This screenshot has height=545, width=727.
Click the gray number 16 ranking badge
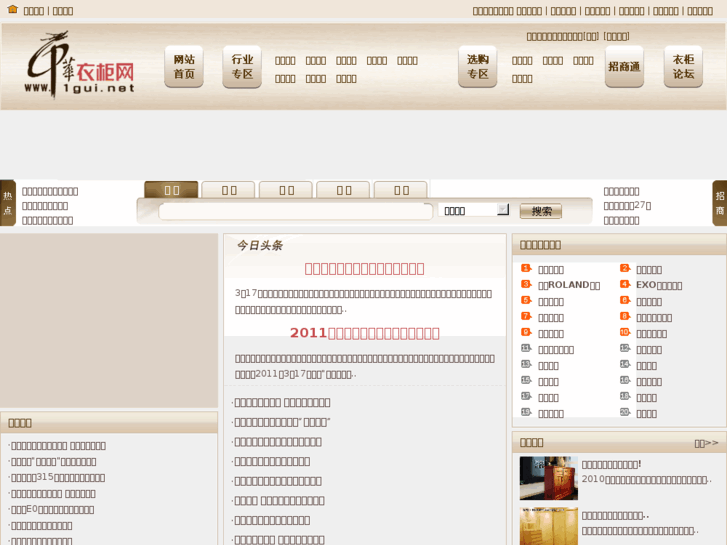tap(625, 380)
